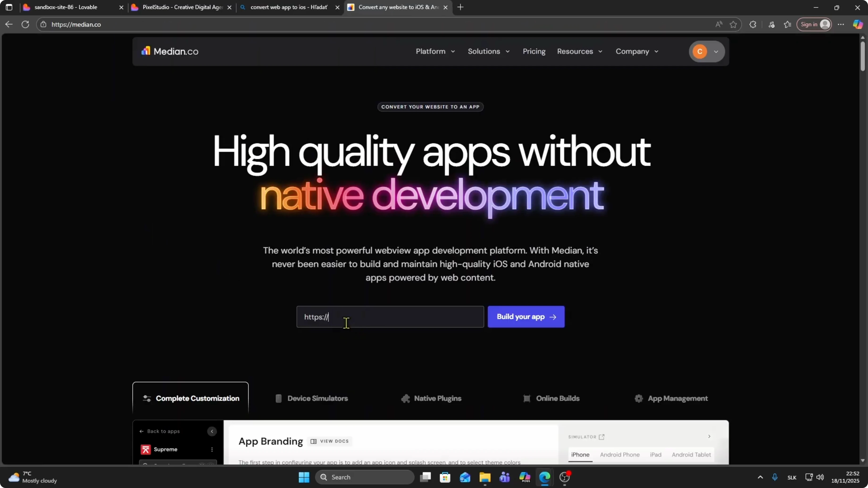
Task: Refresh the current page
Action: coord(25,24)
